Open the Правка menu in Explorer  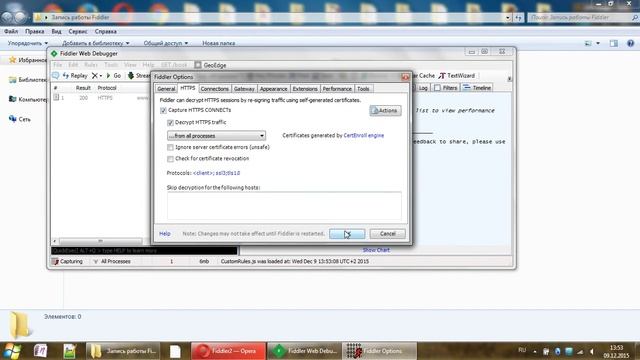[34, 31]
